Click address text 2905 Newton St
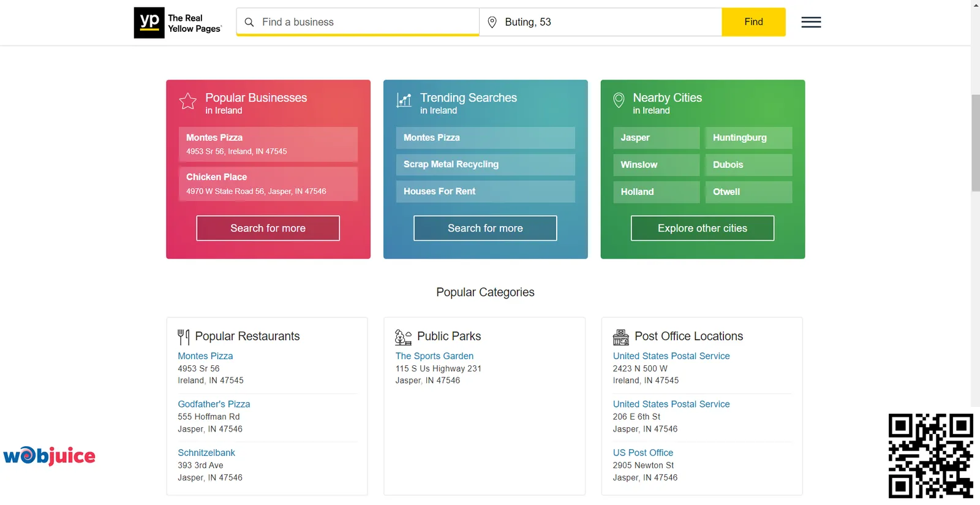The height and width of the screenshot is (505, 980). pos(643,466)
